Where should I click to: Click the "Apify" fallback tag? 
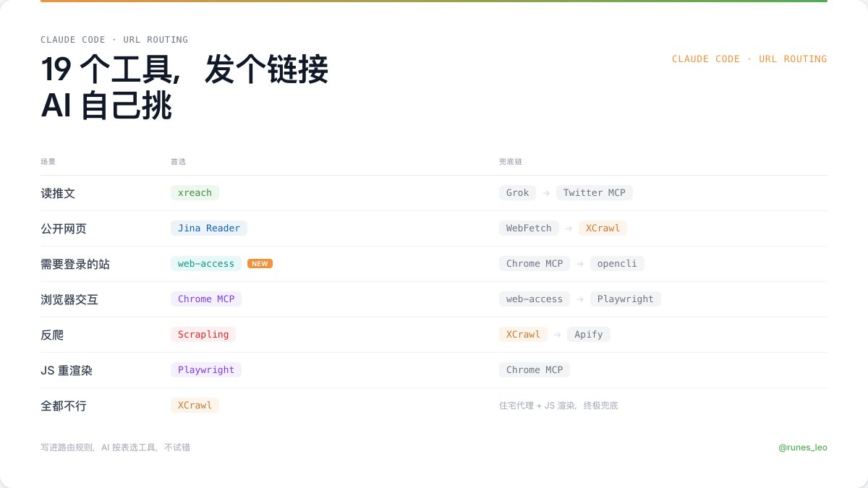(x=589, y=334)
